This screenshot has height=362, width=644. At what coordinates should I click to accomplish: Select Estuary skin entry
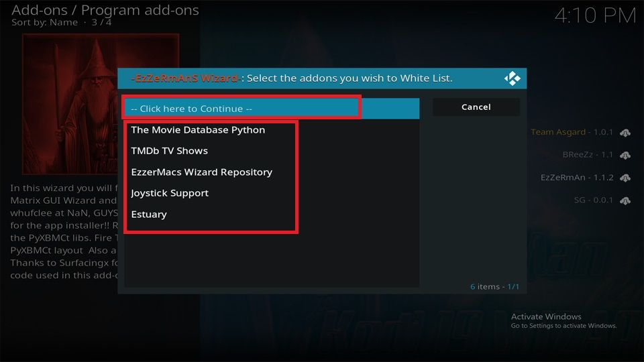pyautogui.click(x=272, y=215)
